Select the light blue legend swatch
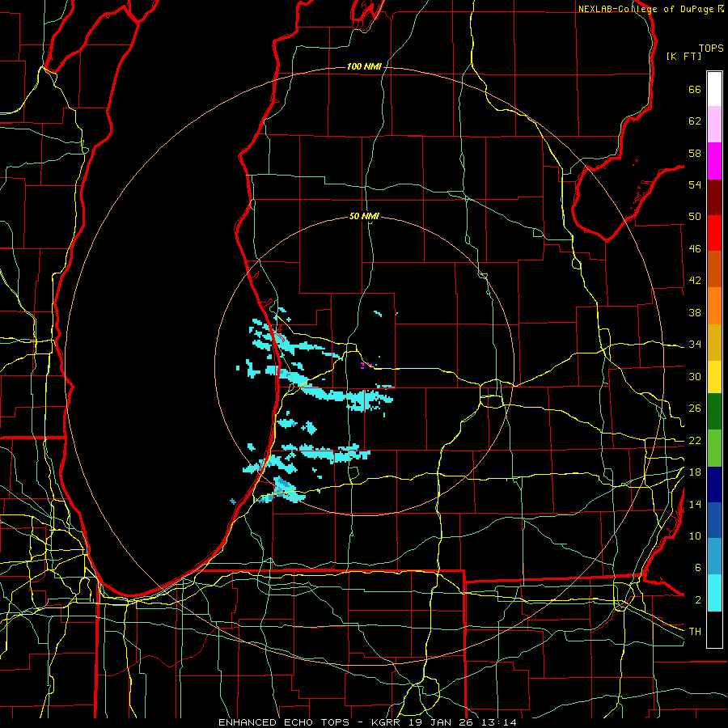728x728 pixels. [714, 557]
